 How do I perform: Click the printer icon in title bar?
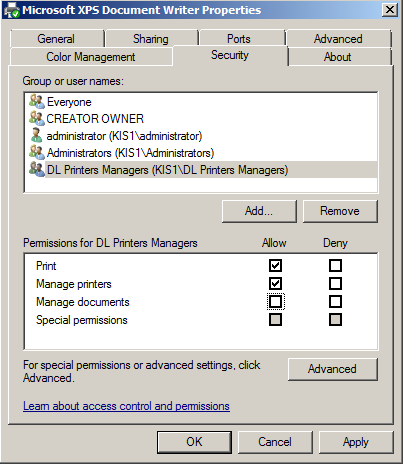[x=12, y=10]
